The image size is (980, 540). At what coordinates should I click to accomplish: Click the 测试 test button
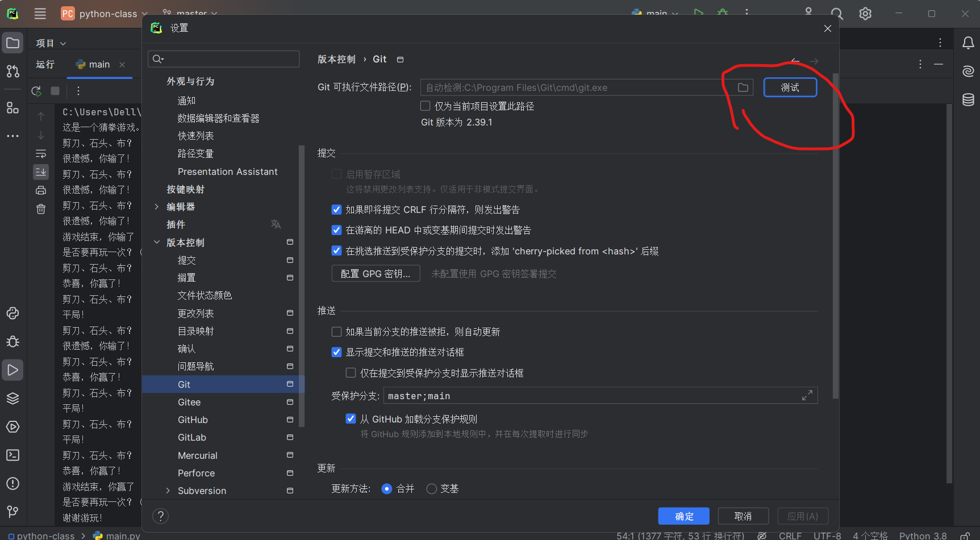(x=790, y=87)
